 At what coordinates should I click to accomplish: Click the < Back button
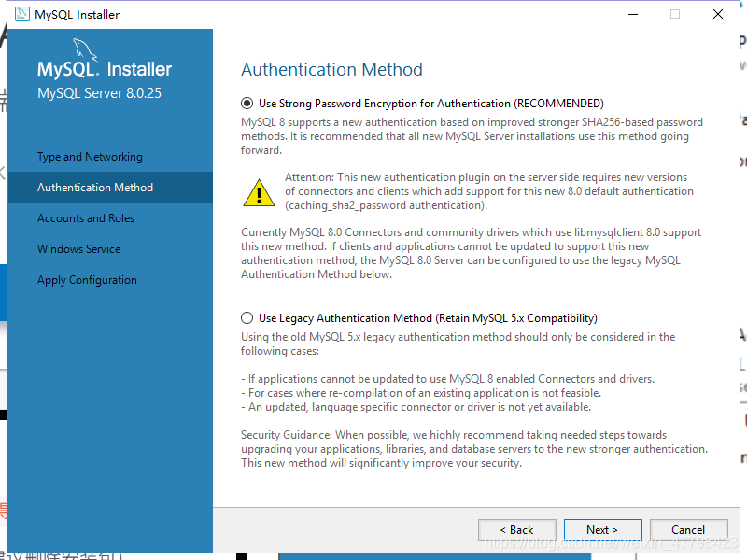[517, 530]
